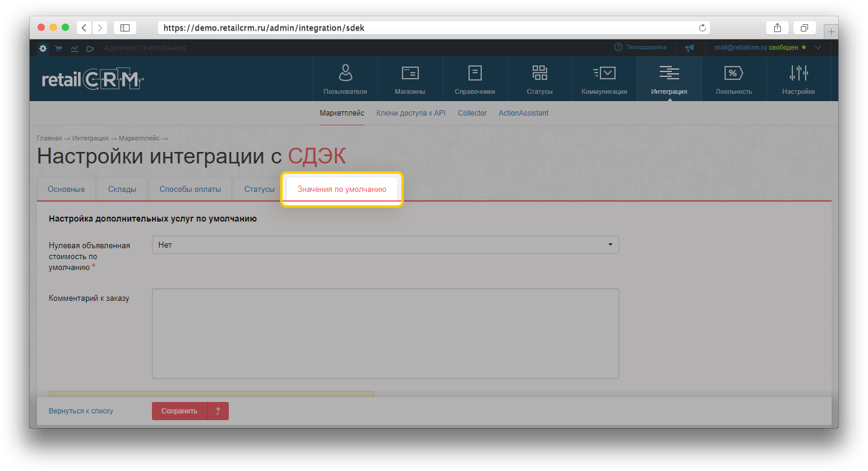
Task: Click into the Комментарий к заказу text area
Action: [385, 333]
